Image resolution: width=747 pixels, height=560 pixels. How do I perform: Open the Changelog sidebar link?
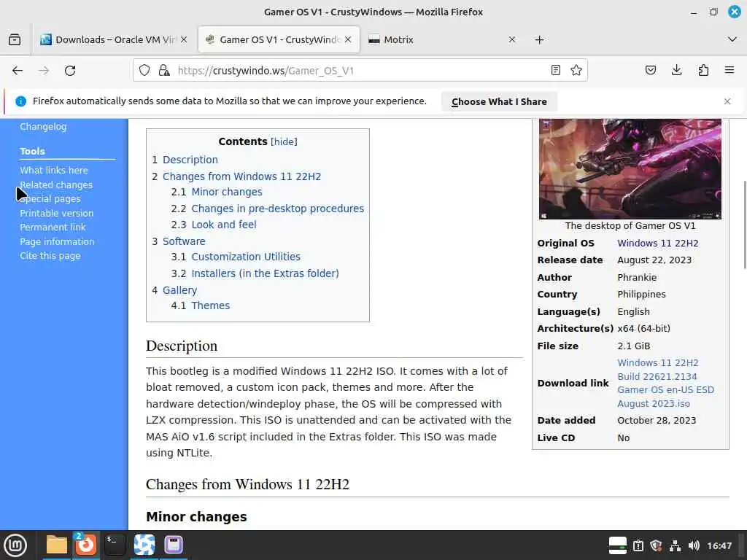(43, 127)
